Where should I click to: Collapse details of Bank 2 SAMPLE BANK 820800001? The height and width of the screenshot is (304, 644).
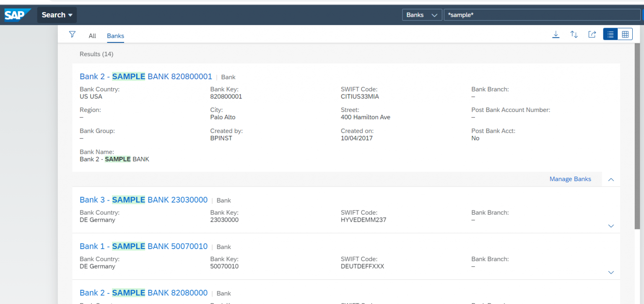click(611, 179)
